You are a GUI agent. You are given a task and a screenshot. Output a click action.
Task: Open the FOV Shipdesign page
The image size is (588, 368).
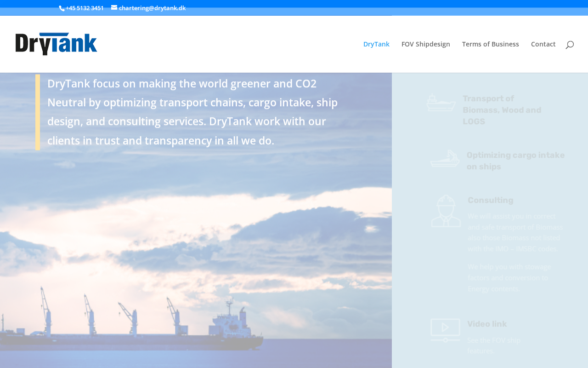(425, 44)
